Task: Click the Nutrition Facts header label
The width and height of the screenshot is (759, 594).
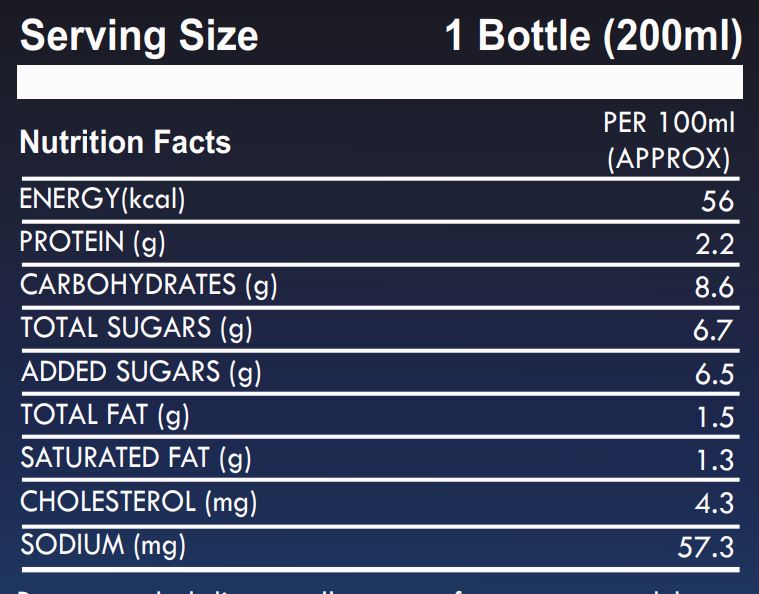Action: (x=125, y=143)
